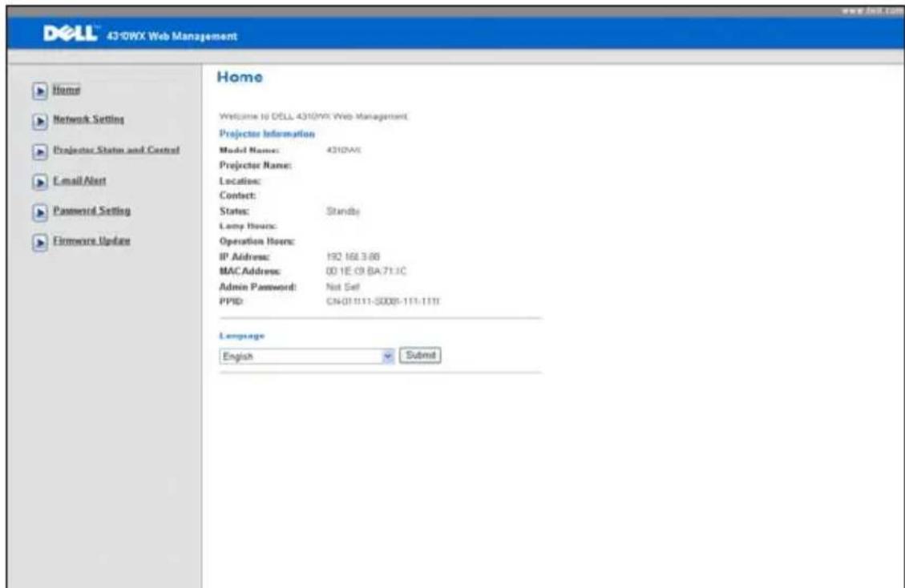Screen dimensions: 905x588
Task: Click the 4310WX Web Management title
Action: 172,36
